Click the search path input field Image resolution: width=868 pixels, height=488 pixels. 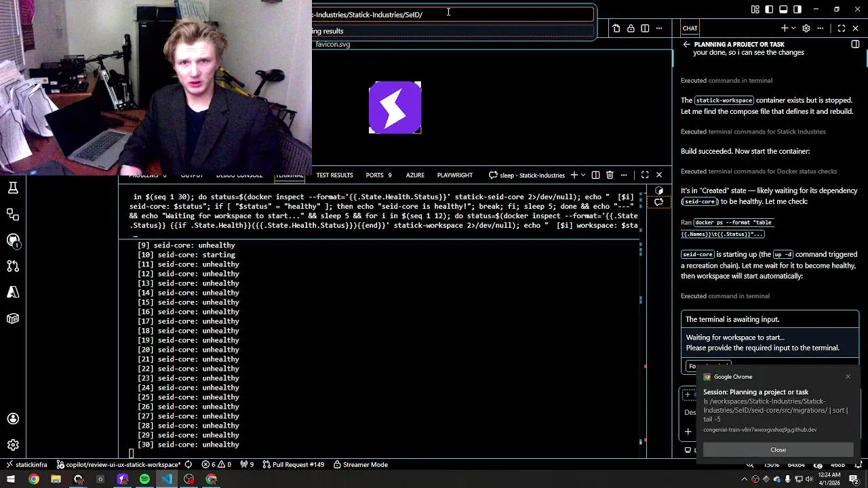tap(452, 14)
